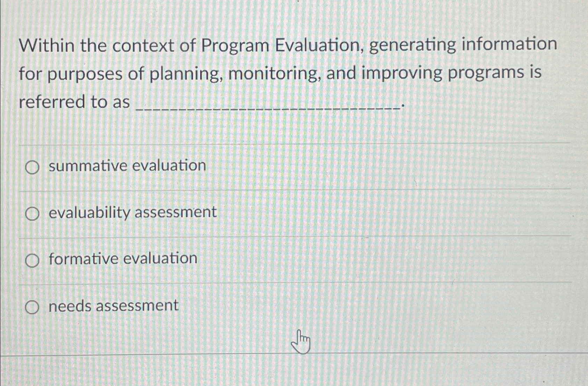The width and height of the screenshot is (588, 386).
Task: Click the summative evaluation answer text
Action: click(x=127, y=166)
